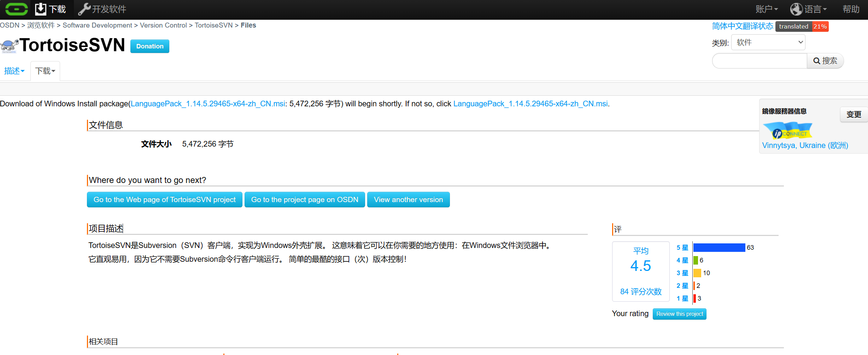Click the blue 5-star rating bar
This screenshot has height=355, width=868.
[x=719, y=247]
